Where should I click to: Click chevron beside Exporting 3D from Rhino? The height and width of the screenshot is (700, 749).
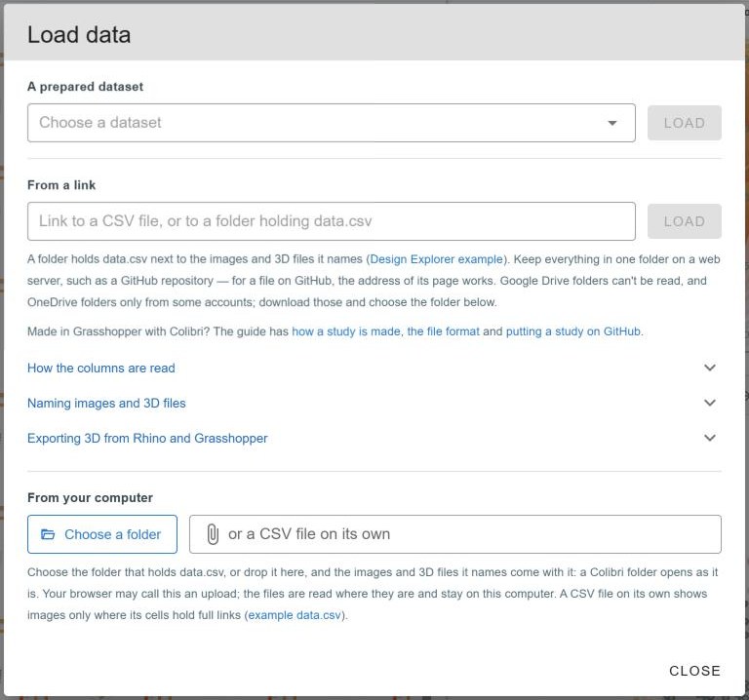tap(710, 438)
